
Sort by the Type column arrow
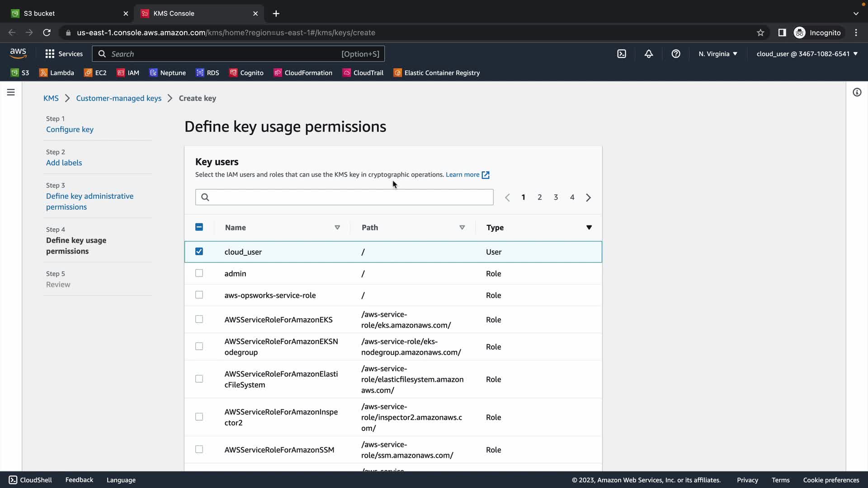pos(589,227)
